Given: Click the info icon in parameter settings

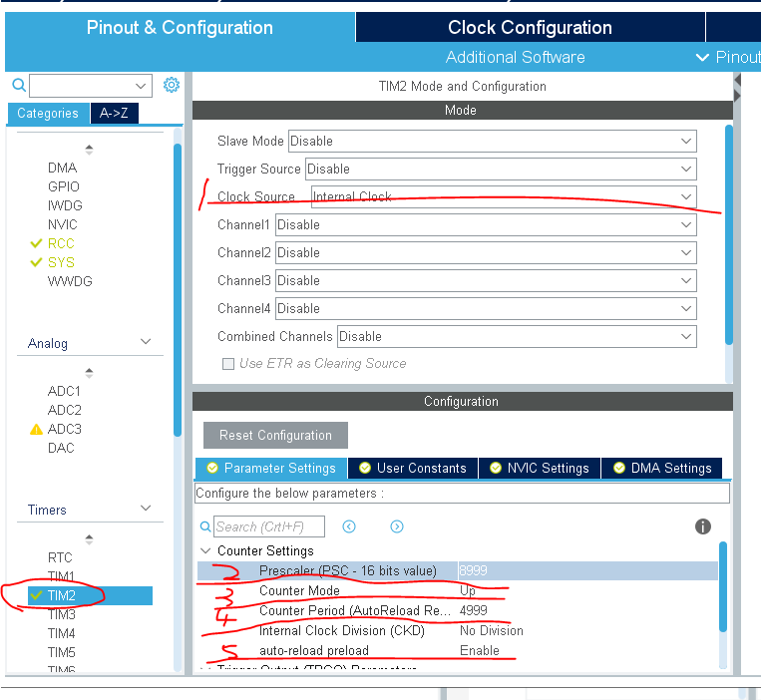Looking at the screenshot, I should pos(703,526).
